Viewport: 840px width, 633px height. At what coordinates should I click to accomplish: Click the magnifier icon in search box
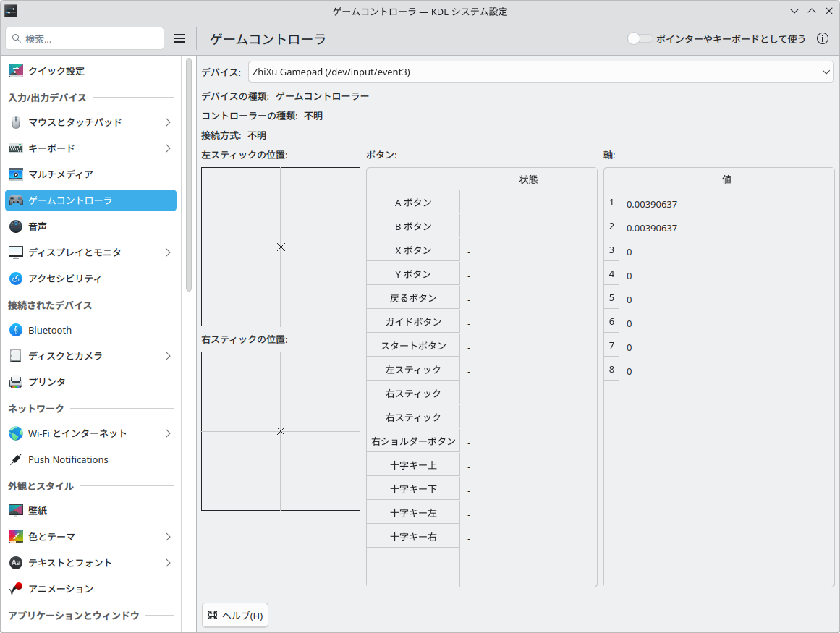[x=17, y=38]
